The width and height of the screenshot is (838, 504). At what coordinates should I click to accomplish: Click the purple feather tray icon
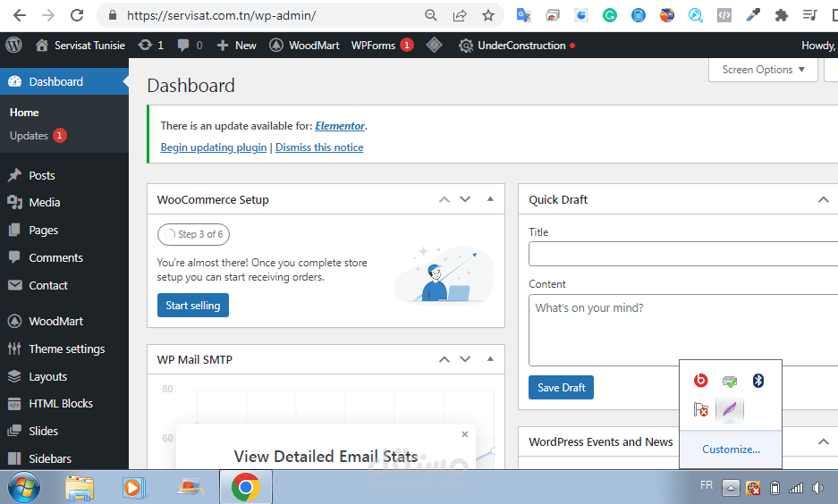pyautogui.click(x=730, y=409)
